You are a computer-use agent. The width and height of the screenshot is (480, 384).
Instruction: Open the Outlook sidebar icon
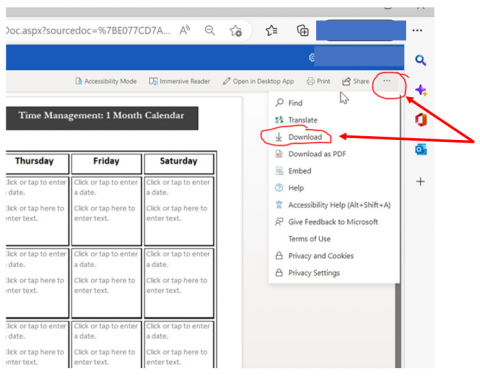click(421, 150)
